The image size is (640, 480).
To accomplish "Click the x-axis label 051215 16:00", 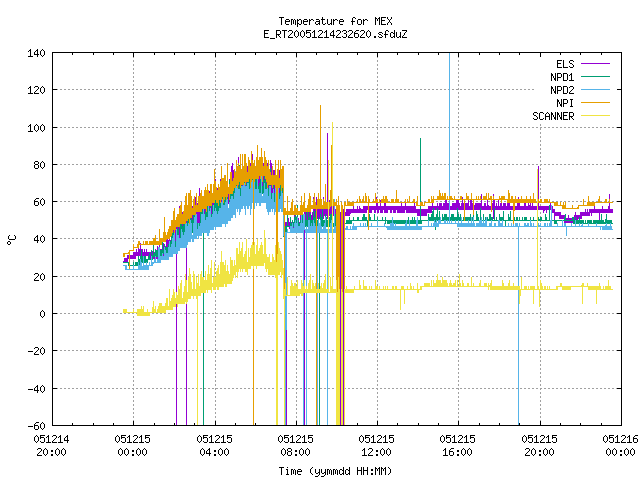I will click(457, 446).
